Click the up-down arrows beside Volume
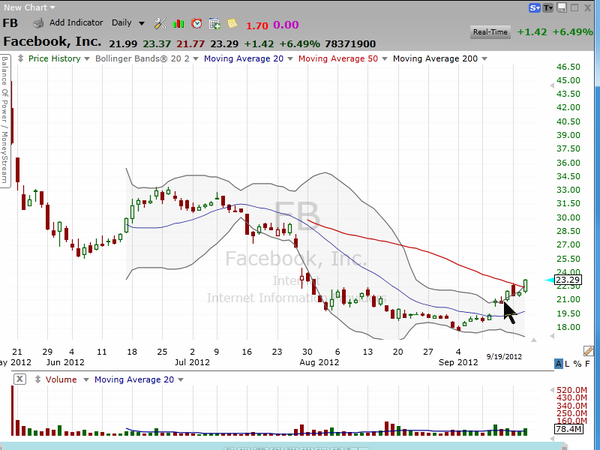600x450 pixels. pos(38,380)
